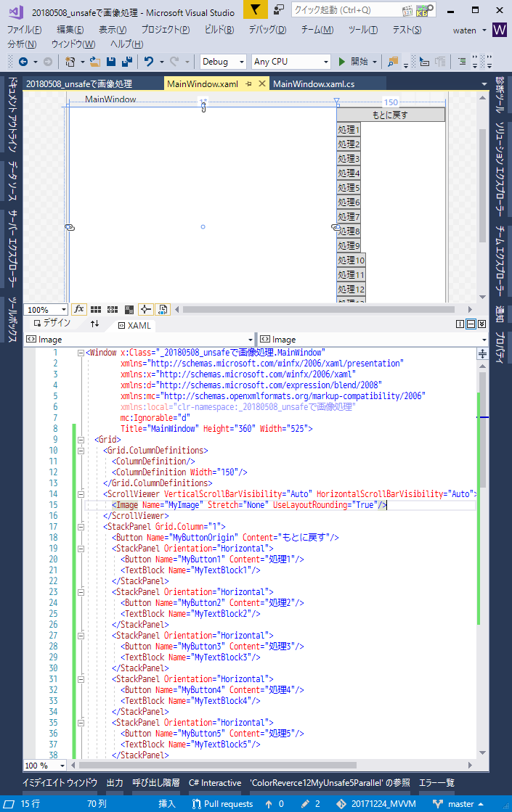Click the code editor vertical scrollbar thumb
Screen dimensions: 512x812
482,430
